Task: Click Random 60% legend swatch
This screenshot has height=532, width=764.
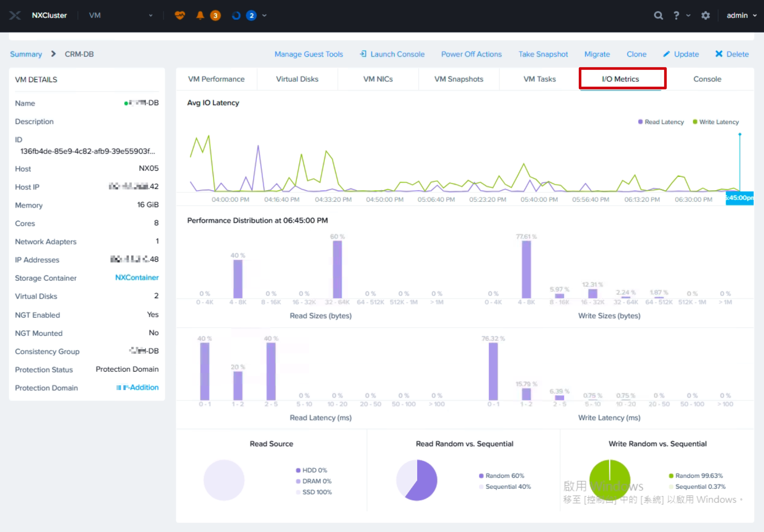Action: point(481,475)
